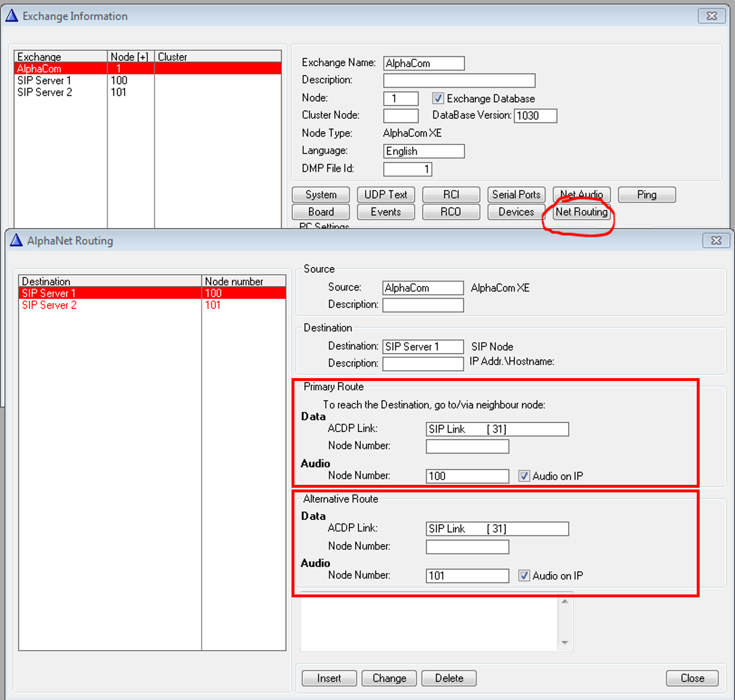This screenshot has height=700, width=735.
Task: Click the Node [+] column header
Action: (x=130, y=57)
